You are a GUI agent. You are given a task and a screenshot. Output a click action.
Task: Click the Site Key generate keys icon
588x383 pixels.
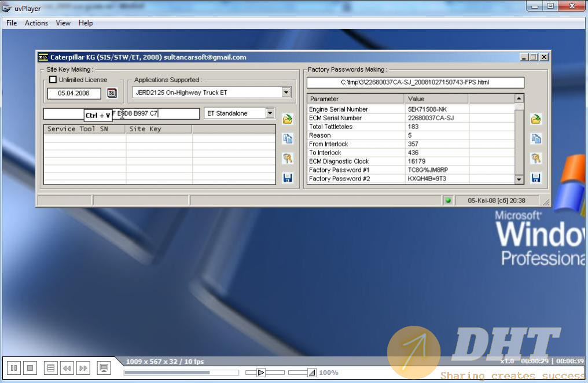(288, 158)
